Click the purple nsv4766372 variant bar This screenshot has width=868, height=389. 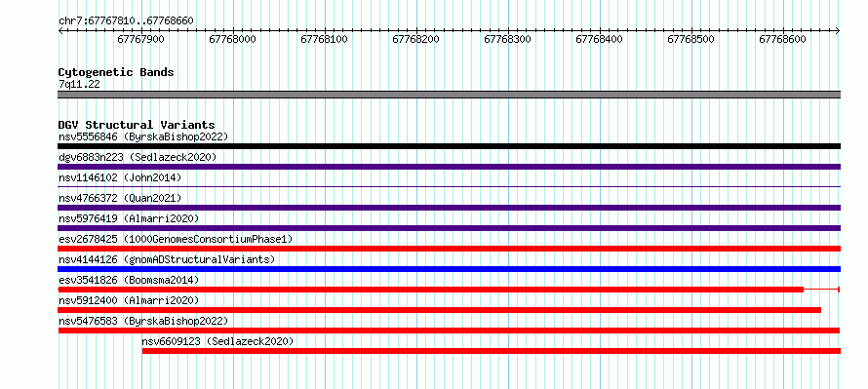point(449,208)
